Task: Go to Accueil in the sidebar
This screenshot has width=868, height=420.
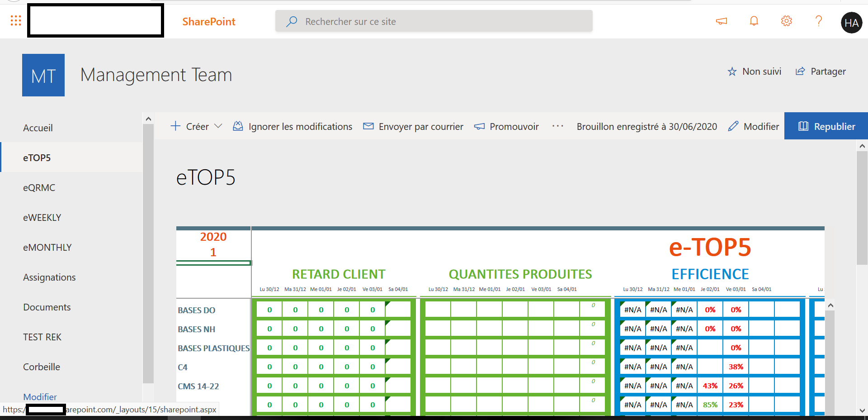Action: tap(38, 128)
